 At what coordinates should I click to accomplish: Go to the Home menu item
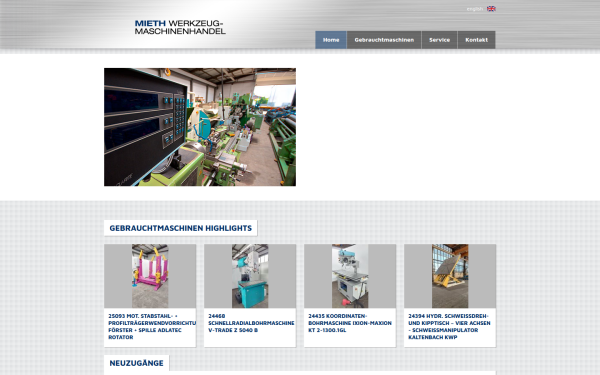[331, 40]
